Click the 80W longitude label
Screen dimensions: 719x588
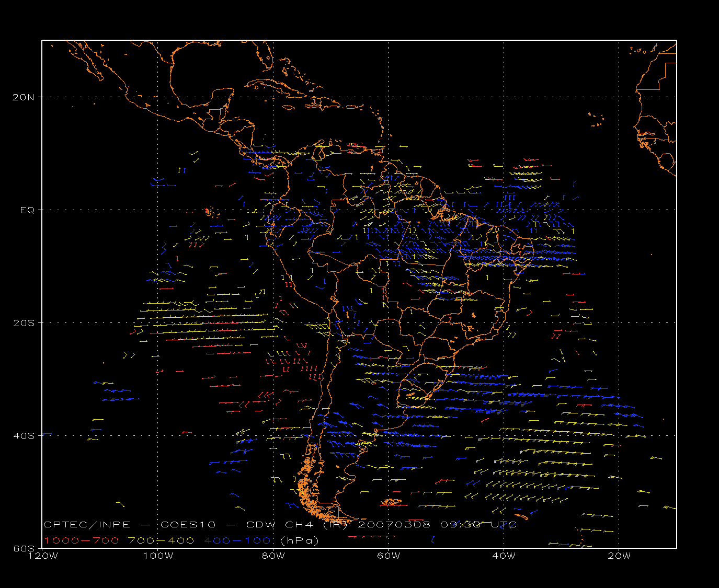pos(273,556)
